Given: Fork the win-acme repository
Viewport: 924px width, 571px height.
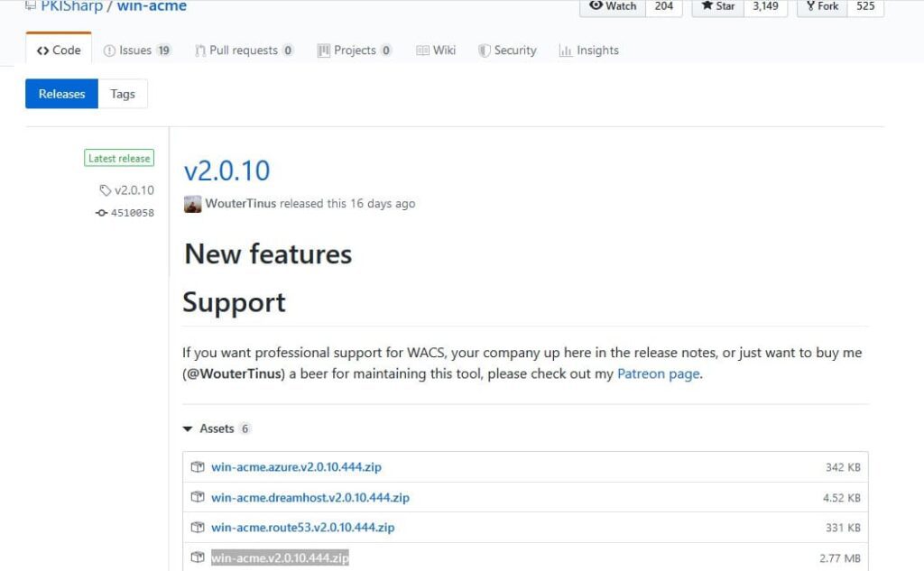Looking at the screenshot, I should point(819,6).
